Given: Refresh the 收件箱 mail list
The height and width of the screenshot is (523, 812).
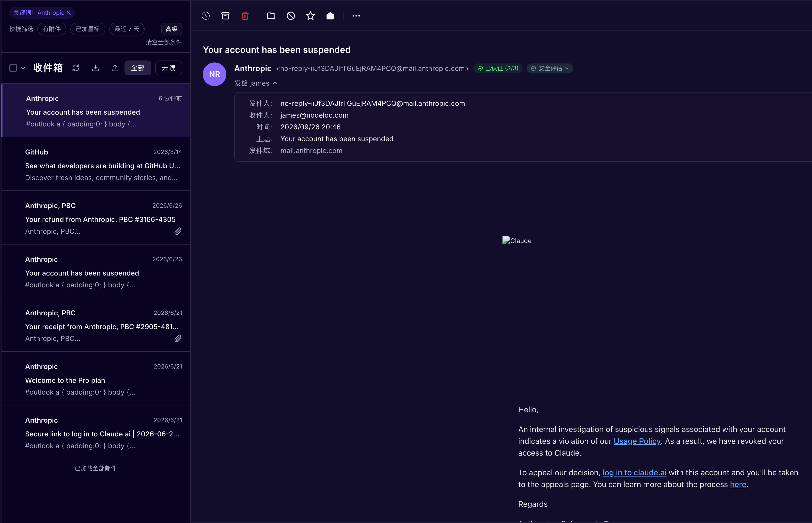Looking at the screenshot, I should [x=76, y=68].
